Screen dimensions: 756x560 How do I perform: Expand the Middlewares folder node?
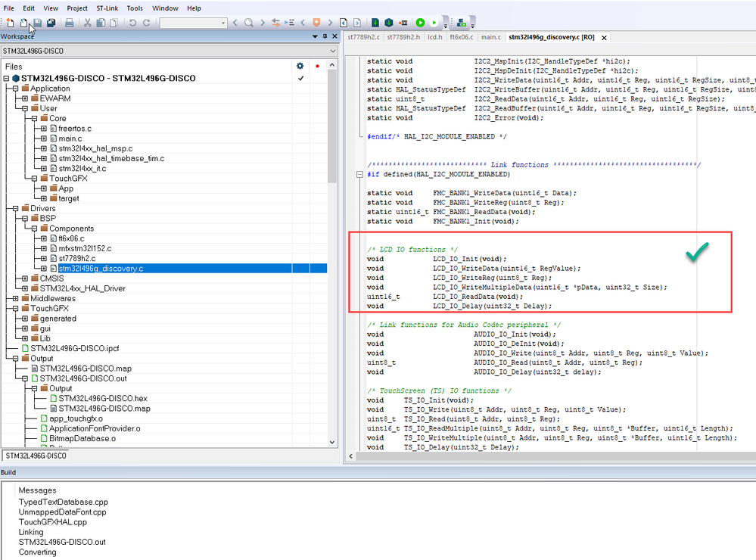[x=15, y=299]
